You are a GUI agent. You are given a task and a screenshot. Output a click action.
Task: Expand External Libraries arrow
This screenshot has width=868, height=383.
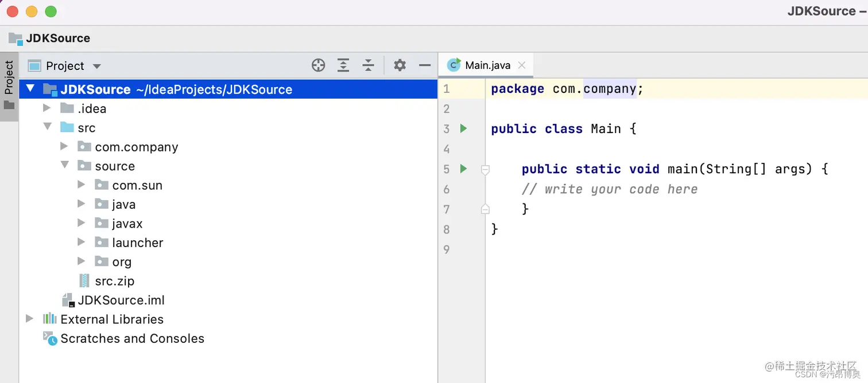click(x=30, y=319)
